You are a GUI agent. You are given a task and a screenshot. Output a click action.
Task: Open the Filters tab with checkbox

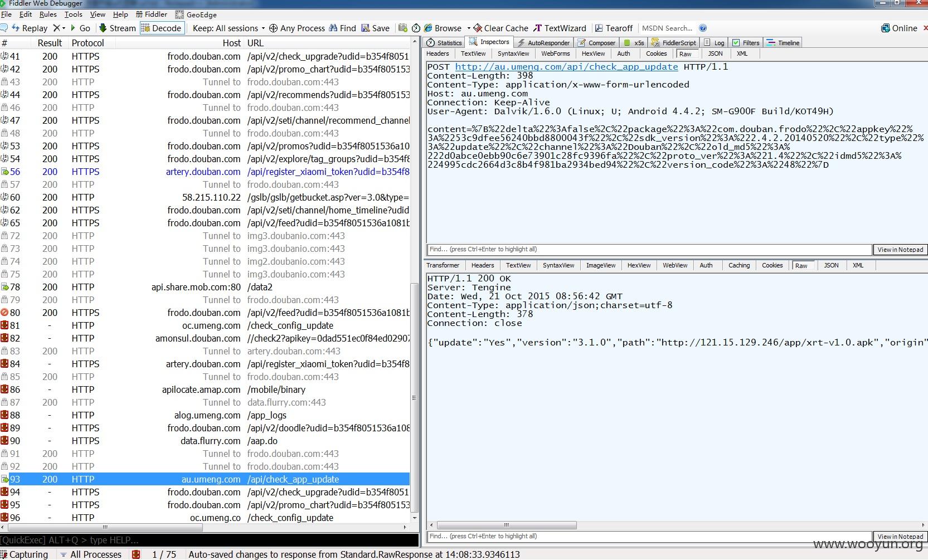tap(746, 42)
